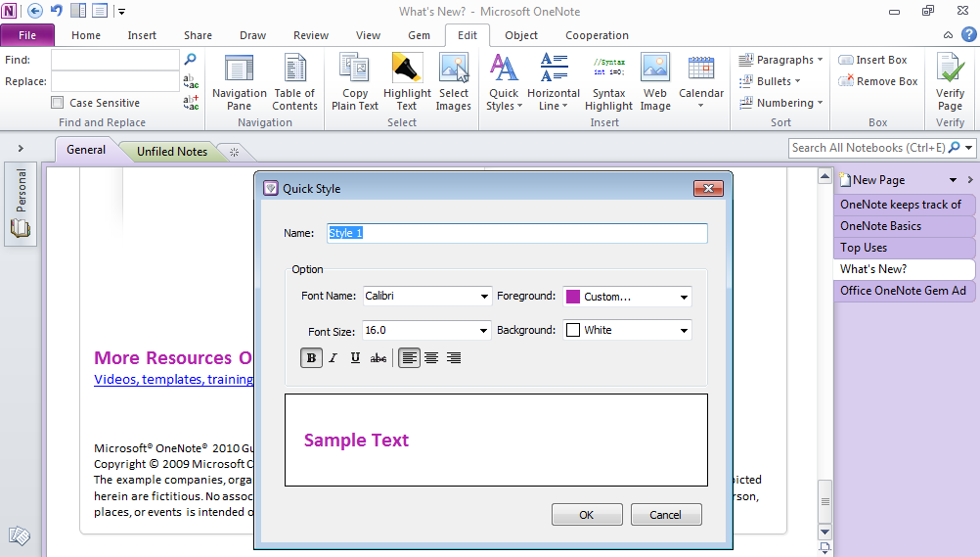This screenshot has width=980, height=557.
Task: Click the Replace All icon below Replace
Action: pyautogui.click(x=191, y=103)
